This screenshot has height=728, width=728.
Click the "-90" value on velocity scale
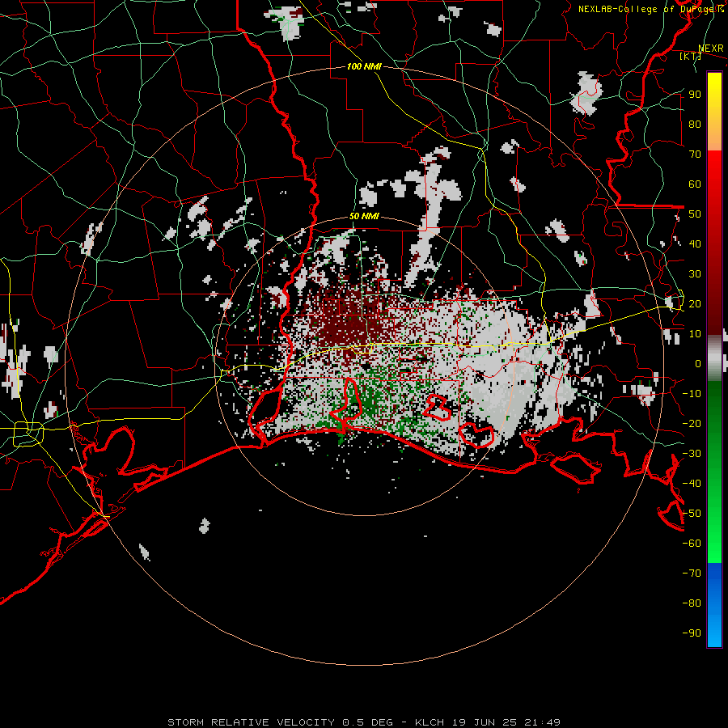coord(692,633)
